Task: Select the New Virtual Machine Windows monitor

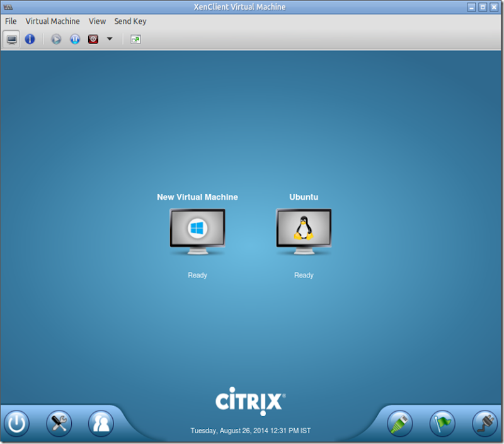Action: (197, 232)
